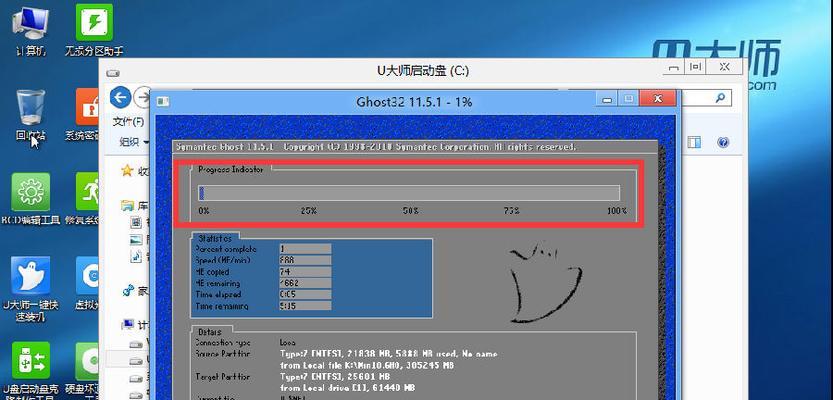Image resolution: width=833 pixels, height=400 pixels.
Task: Click the "Speed (MB/min)" value field
Action: coord(305,260)
